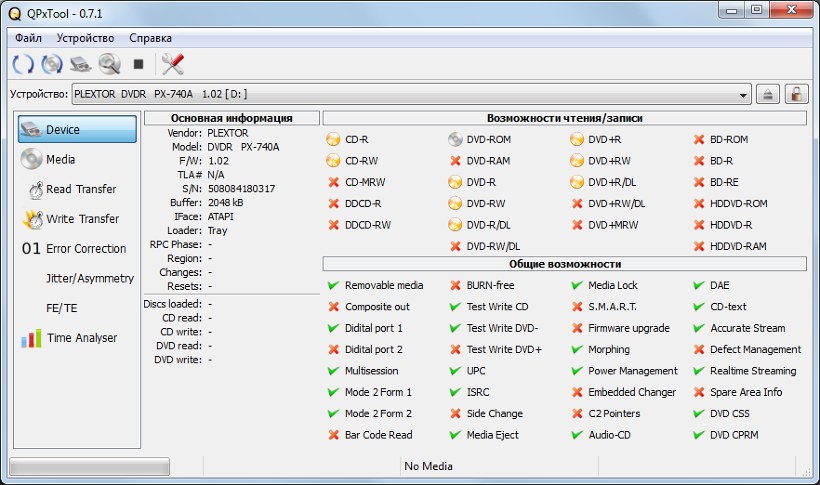Open the Справка menu

click(x=151, y=37)
